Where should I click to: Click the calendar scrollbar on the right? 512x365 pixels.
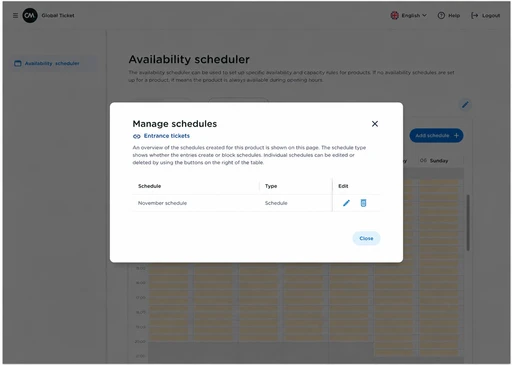pos(468,222)
